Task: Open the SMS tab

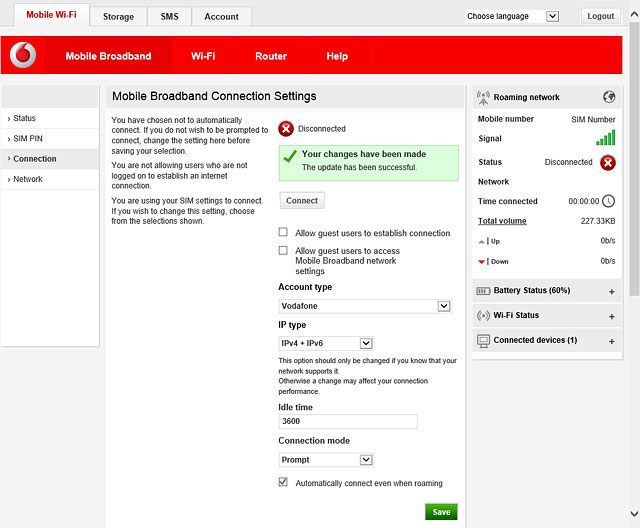Action: coord(169,17)
